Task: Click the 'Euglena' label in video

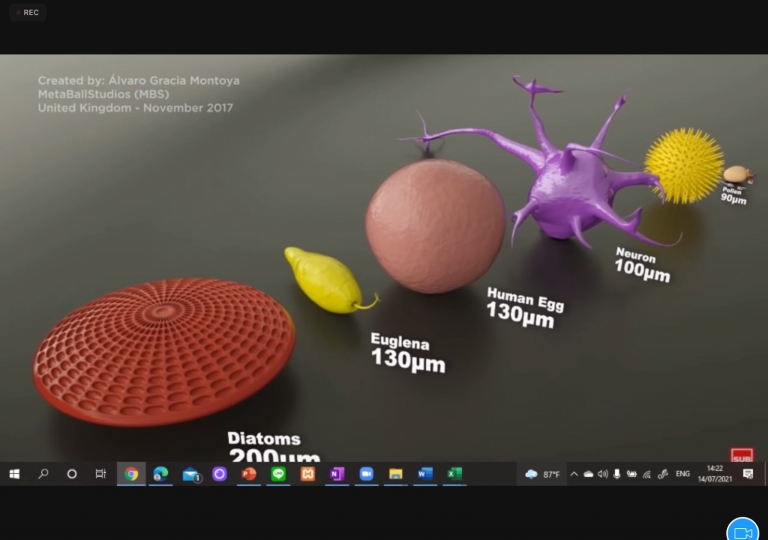Action: [x=400, y=342]
